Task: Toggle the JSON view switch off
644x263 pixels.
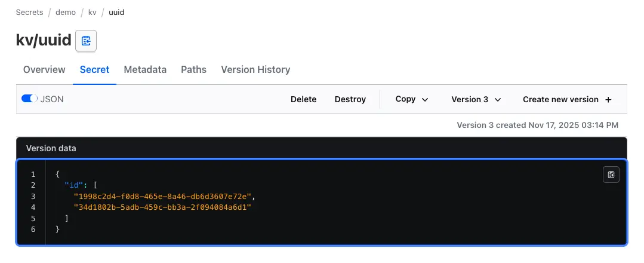Action: tap(29, 99)
